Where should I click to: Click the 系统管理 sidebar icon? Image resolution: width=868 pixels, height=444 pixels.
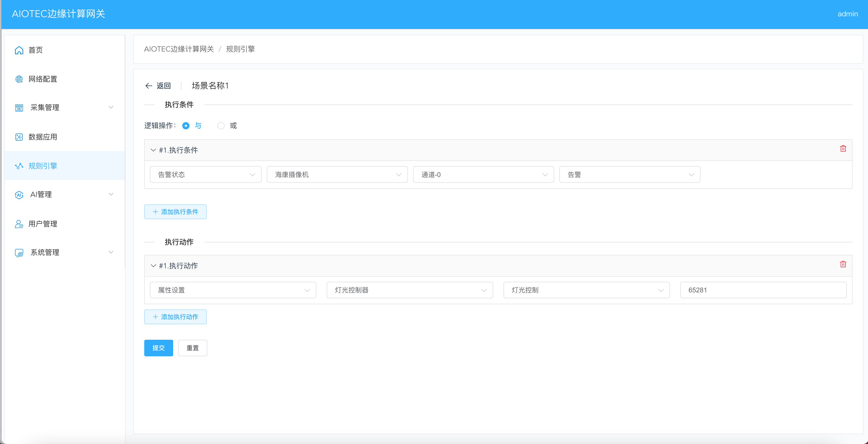19,253
